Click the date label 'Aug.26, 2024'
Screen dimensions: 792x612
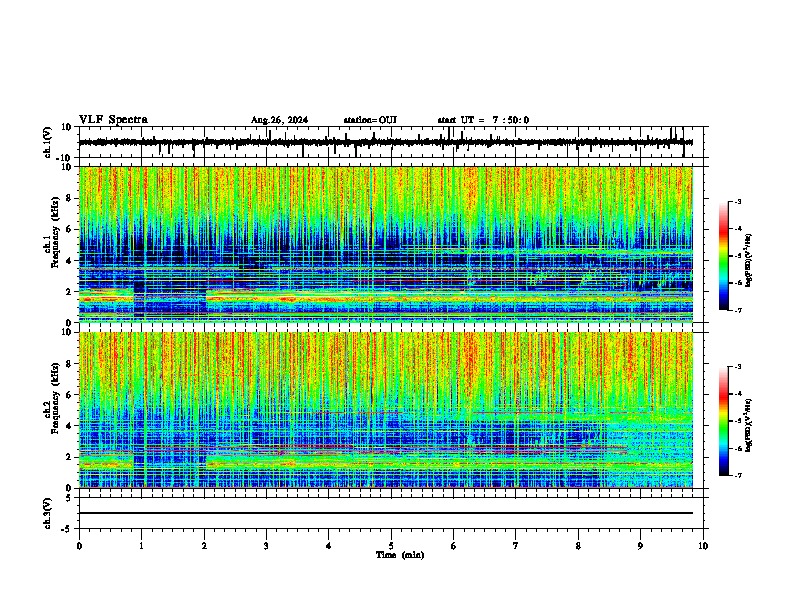click(279, 120)
